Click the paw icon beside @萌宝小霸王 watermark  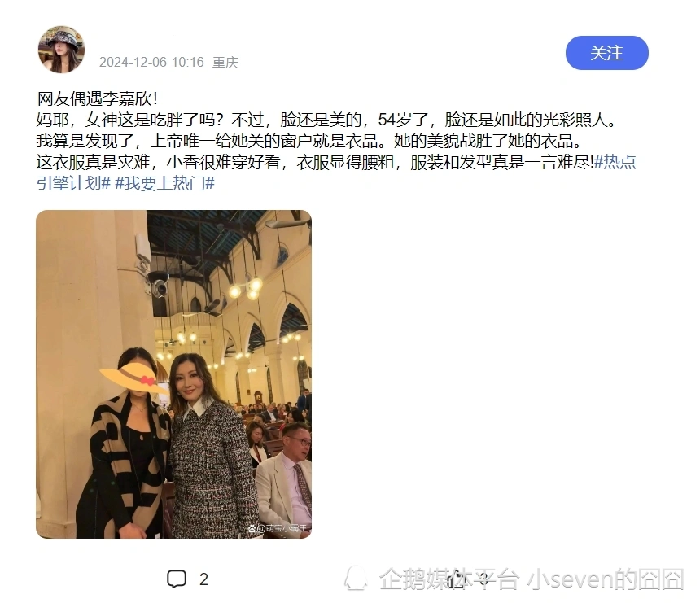click(252, 528)
